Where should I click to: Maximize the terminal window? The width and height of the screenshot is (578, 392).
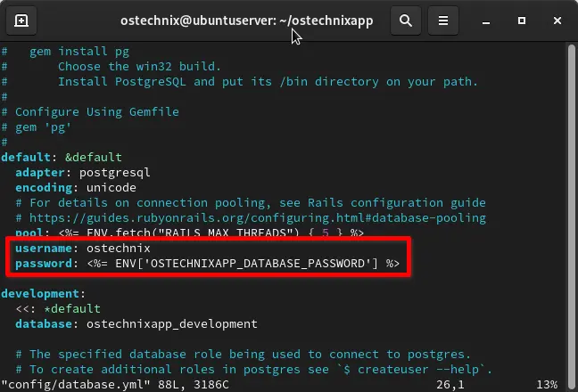pos(519,20)
